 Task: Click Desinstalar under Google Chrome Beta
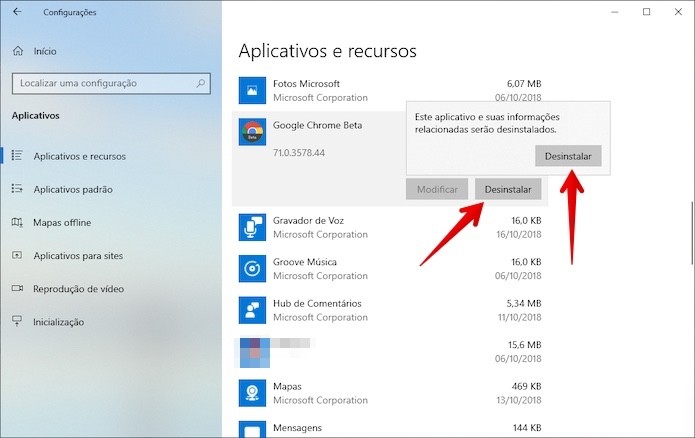(508, 189)
